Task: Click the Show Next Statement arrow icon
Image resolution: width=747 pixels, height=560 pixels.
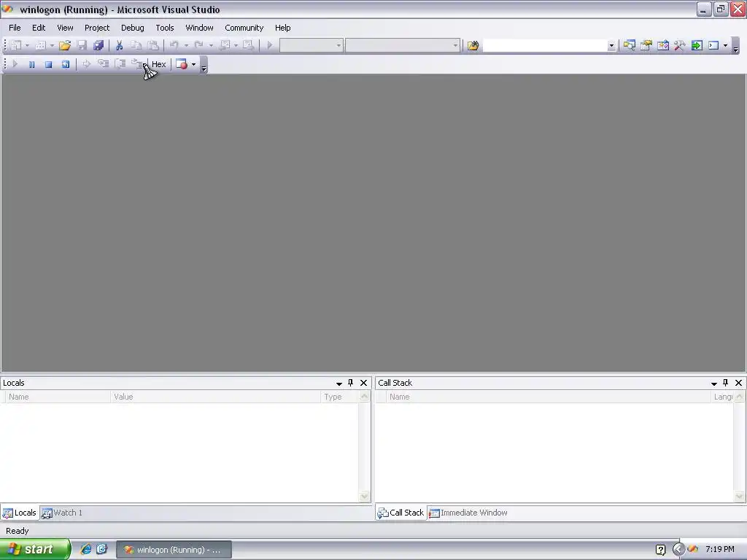Action: tap(86, 64)
